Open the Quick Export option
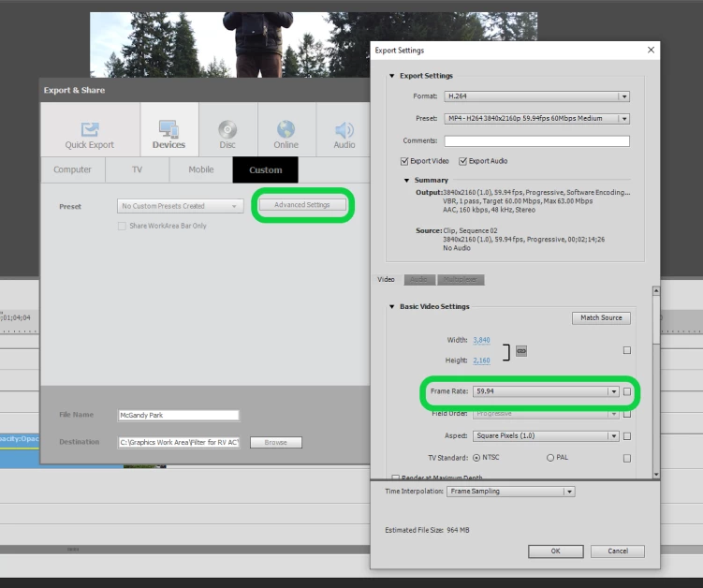703x588 pixels. coord(90,129)
